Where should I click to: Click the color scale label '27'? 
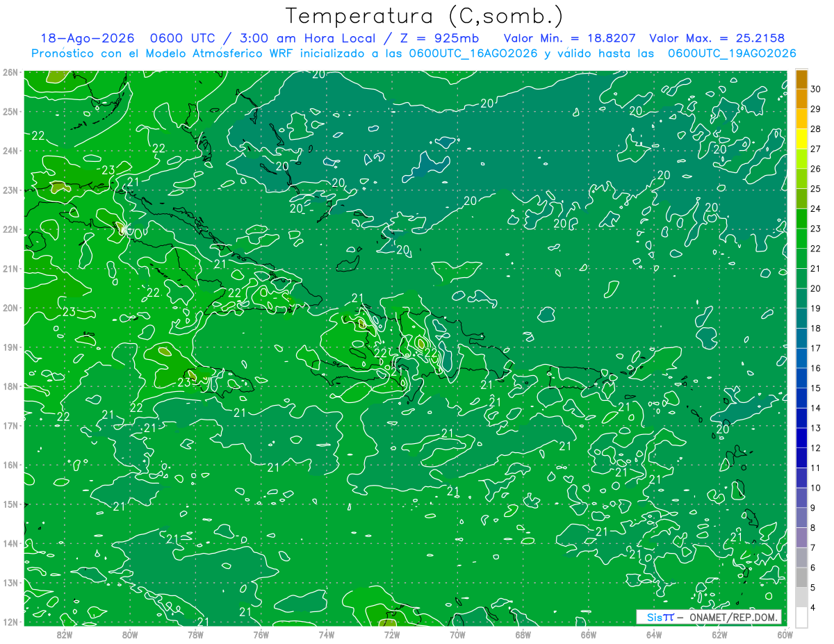click(815, 149)
